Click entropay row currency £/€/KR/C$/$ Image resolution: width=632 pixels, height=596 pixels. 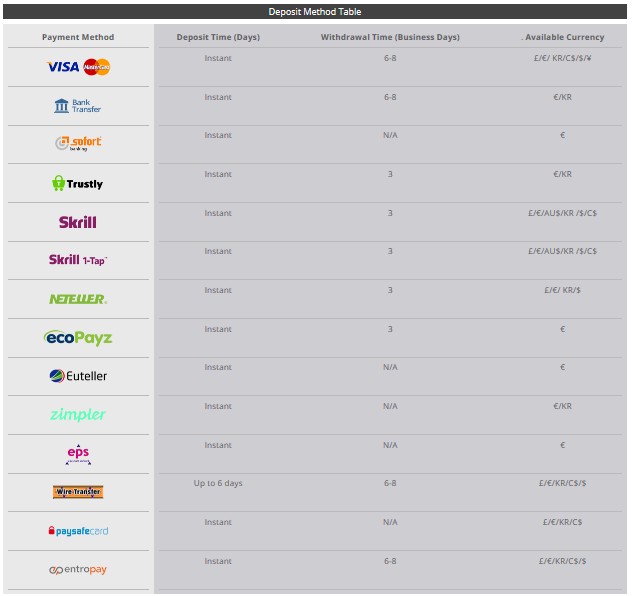click(x=563, y=561)
